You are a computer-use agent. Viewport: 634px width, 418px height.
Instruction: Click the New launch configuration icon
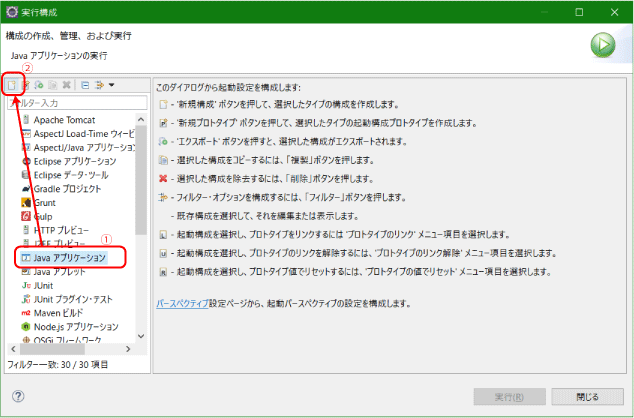click(12, 85)
